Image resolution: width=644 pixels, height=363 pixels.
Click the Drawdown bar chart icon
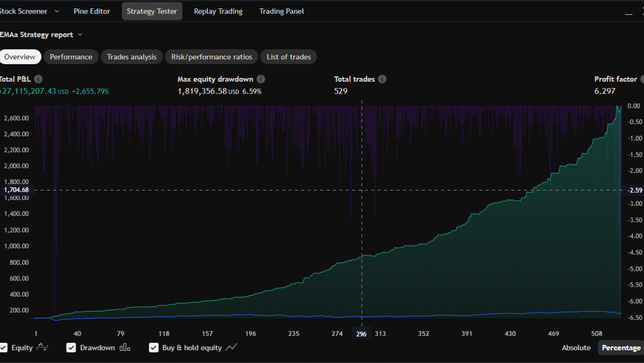pos(125,348)
